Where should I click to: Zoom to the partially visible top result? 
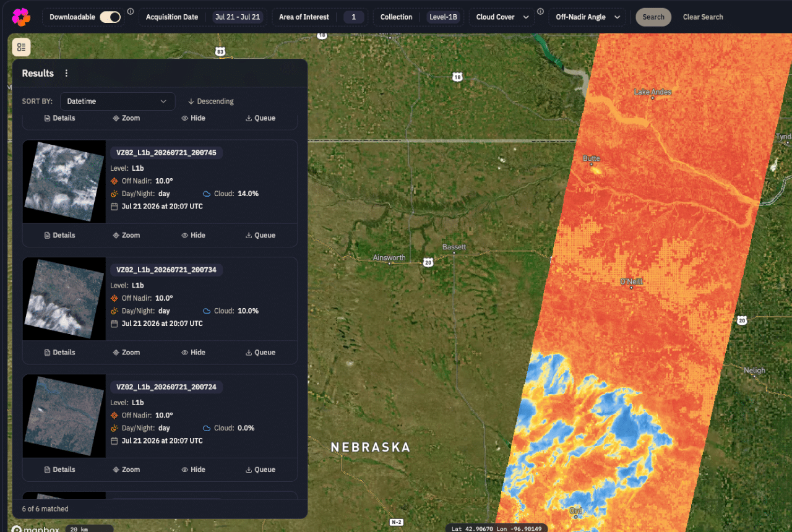pos(126,118)
